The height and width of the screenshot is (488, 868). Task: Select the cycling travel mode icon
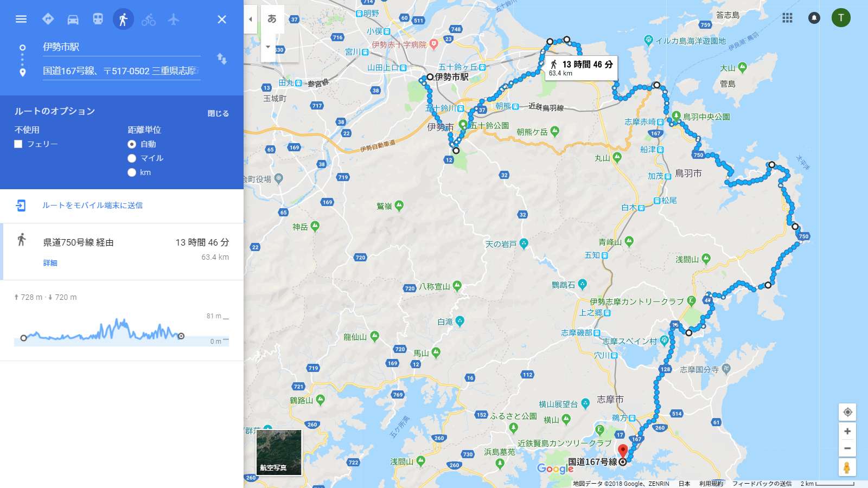(149, 20)
